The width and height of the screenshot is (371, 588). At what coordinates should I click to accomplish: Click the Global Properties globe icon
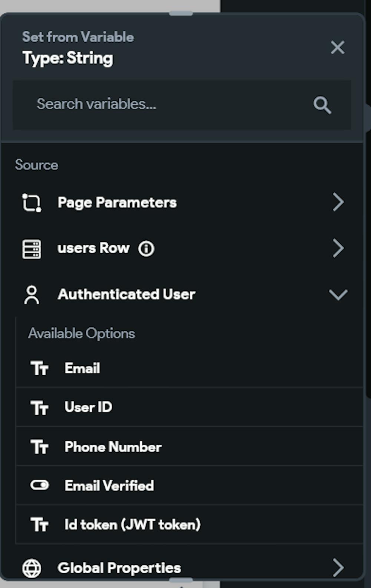click(x=32, y=568)
